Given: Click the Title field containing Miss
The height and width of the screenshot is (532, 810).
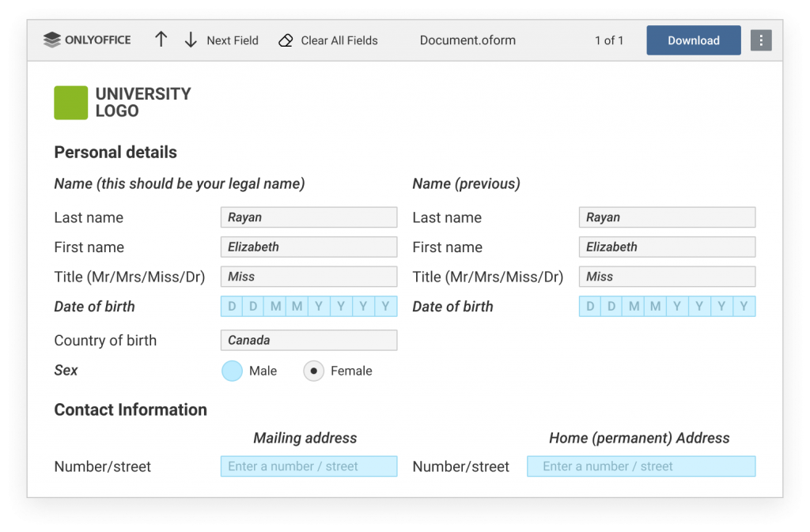Looking at the screenshot, I should (x=308, y=276).
